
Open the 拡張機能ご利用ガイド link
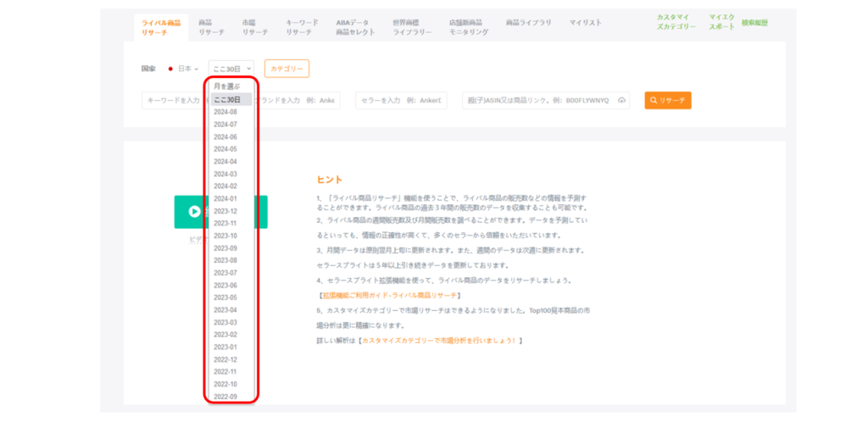click(390, 296)
